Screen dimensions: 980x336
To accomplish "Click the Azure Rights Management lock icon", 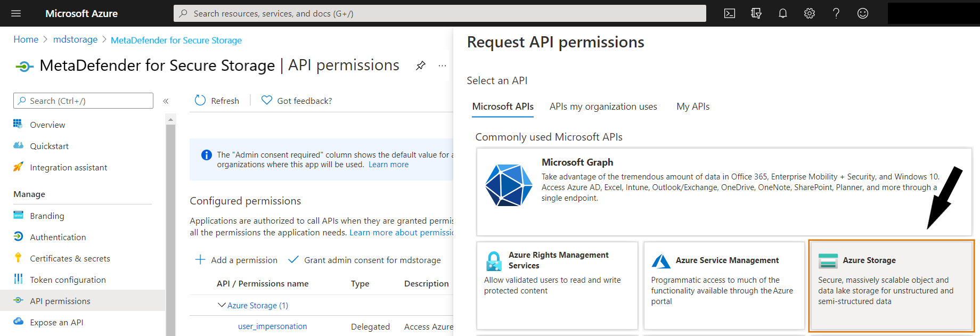I will [494, 261].
